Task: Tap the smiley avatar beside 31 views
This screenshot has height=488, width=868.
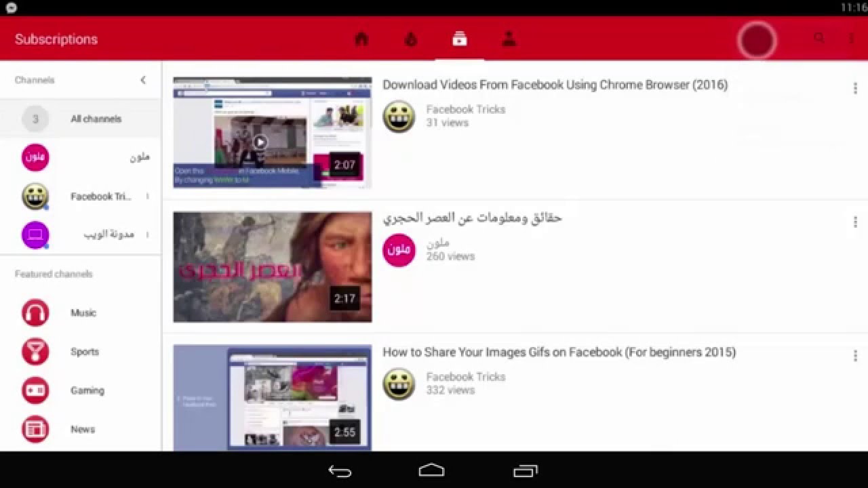Action: pos(399,117)
